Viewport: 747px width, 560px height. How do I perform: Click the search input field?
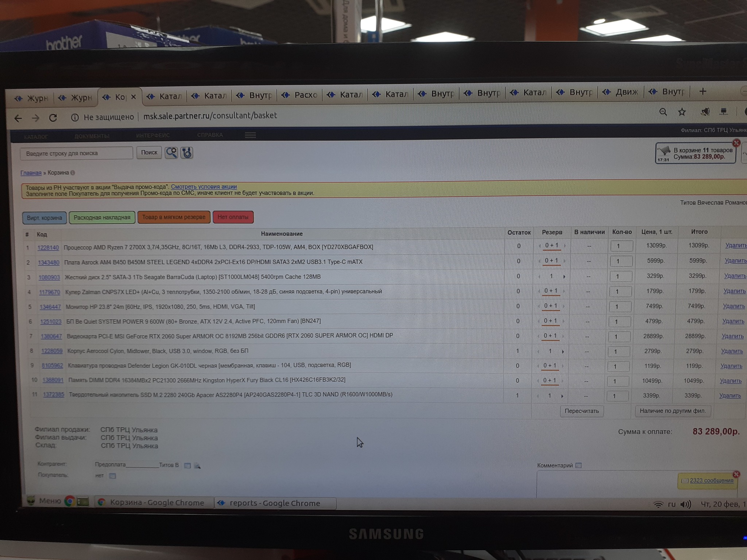point(77,153)
